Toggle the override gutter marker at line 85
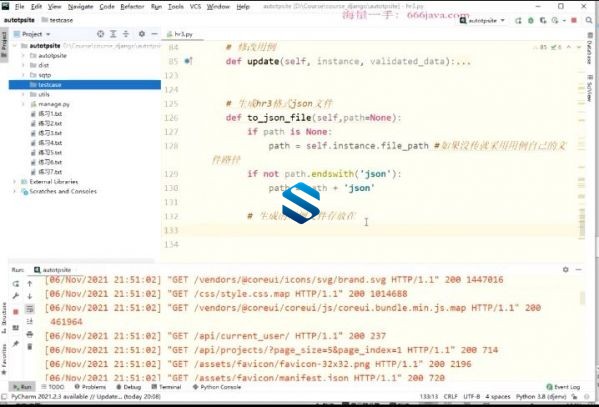599x407 pixels. (x=188, y=61)
